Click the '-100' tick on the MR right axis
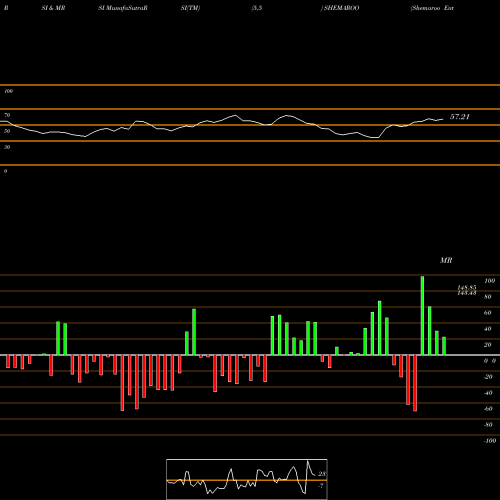500x500 pixels. [x=490, y=441]
